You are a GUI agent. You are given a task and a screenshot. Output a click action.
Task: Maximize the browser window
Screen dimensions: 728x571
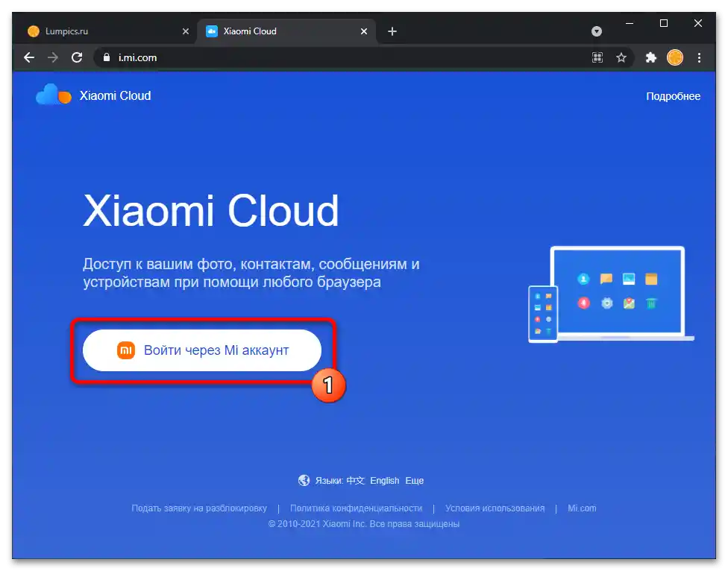pos(664,23)
